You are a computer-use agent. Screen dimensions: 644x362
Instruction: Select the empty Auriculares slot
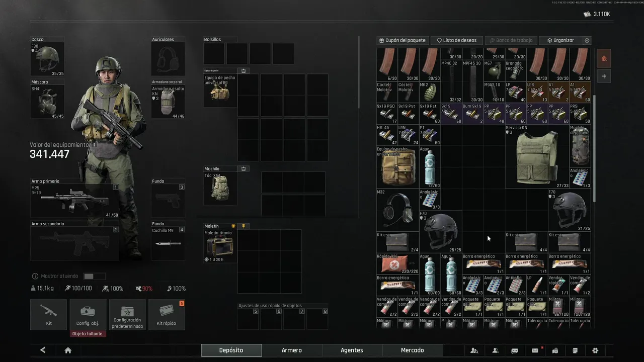coord(168,59)
